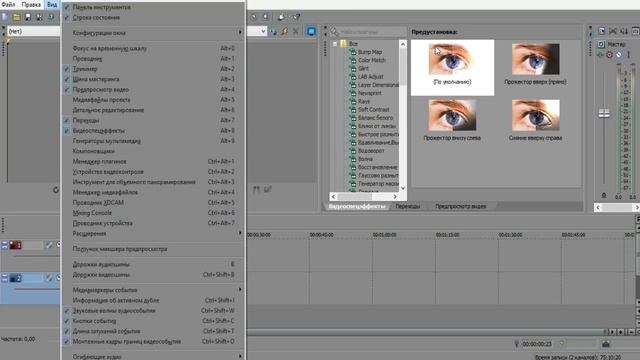The height and width of the screenshot is (360, 640).
Task: Click the timecode microphone icon in status bar
Action: click(x=516, y=344)
